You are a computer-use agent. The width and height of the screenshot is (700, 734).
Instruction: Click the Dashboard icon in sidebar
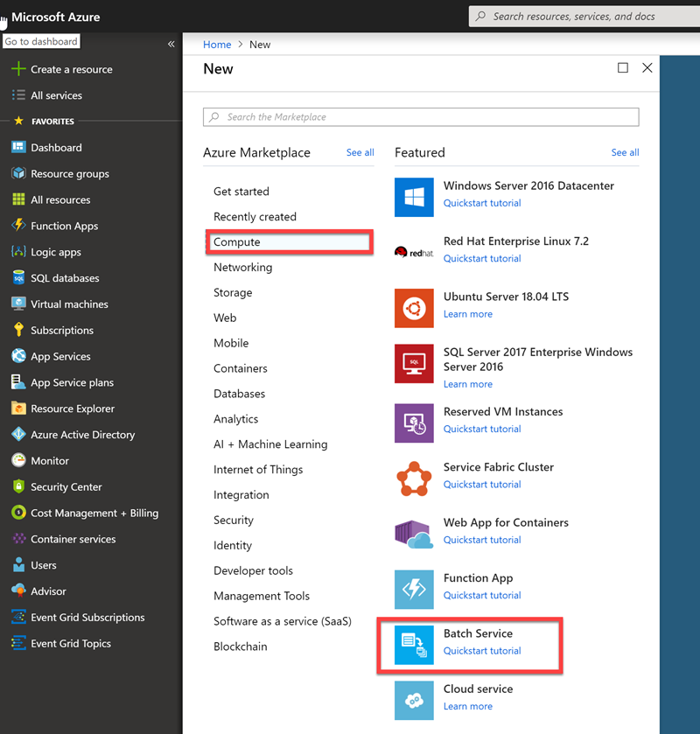[18, 147]
